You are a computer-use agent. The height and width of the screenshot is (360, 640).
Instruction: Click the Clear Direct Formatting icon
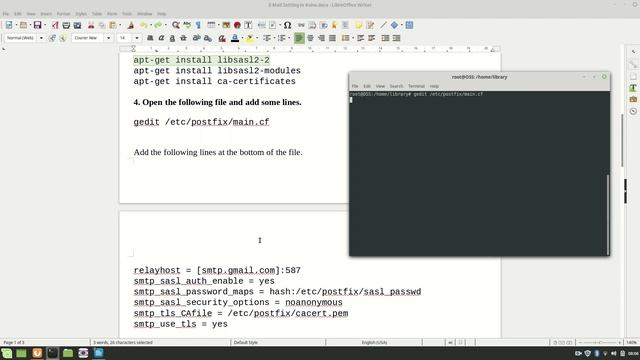(222, 38)
